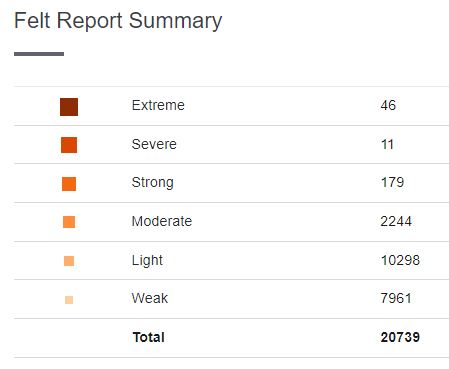Select the Severe row label
Image resolution: width=449 pixels, height=369 pixels.
(154, 144)
